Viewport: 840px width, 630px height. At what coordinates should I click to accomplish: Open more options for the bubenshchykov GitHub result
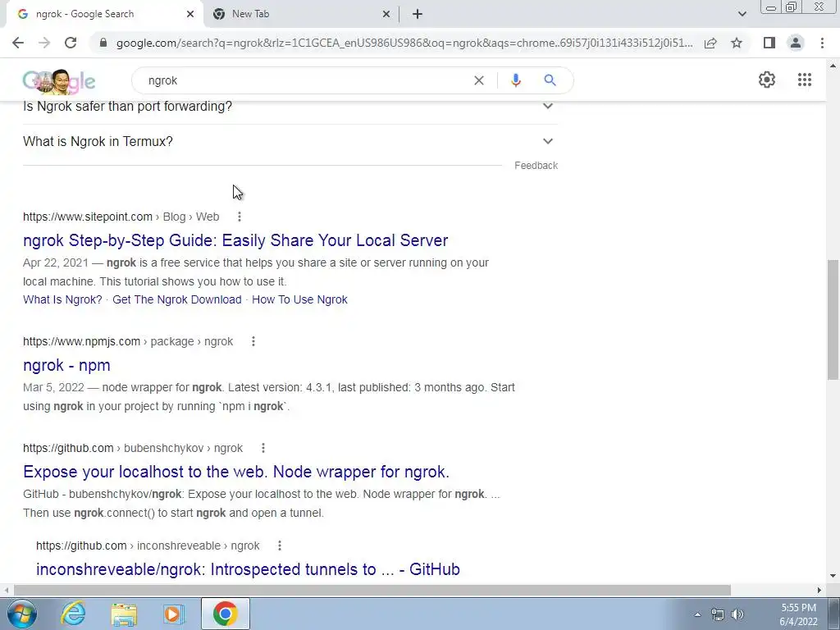(263, 449)
